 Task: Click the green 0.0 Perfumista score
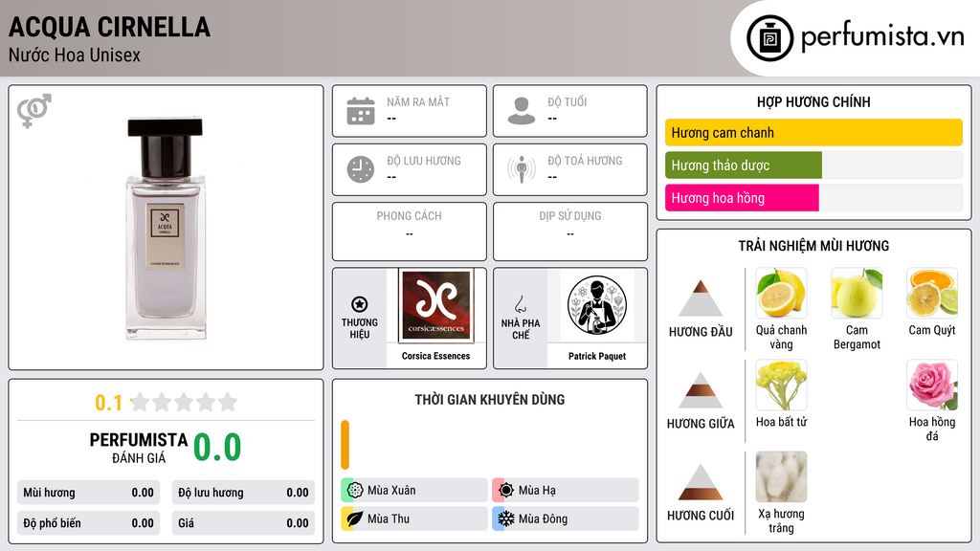217,448
